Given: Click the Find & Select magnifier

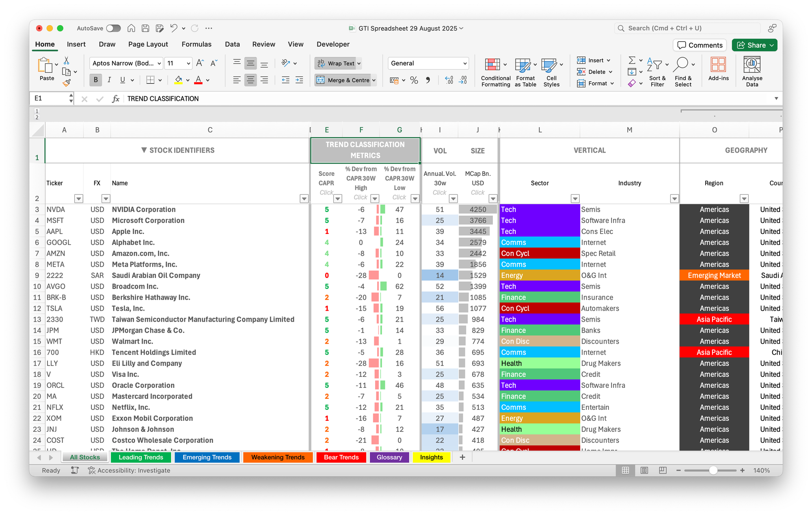Looking at the screenshot, I should pos(681,64).
